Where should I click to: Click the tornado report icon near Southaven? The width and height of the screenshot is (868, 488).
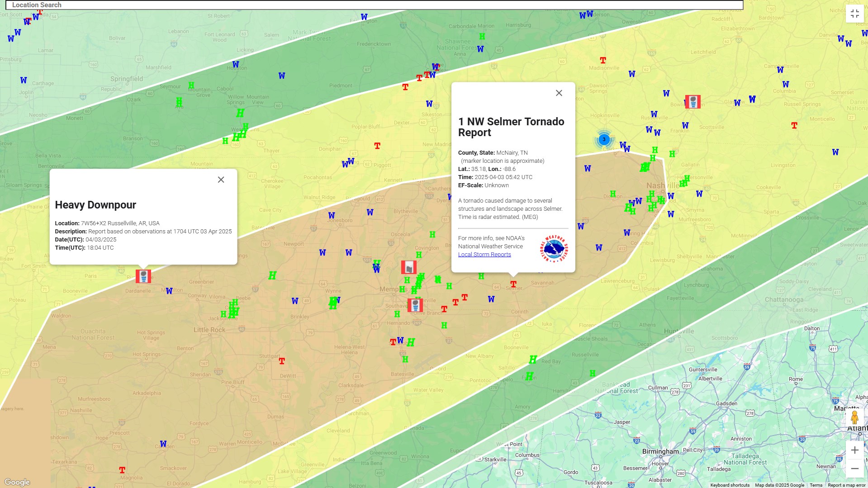[416, 305]
